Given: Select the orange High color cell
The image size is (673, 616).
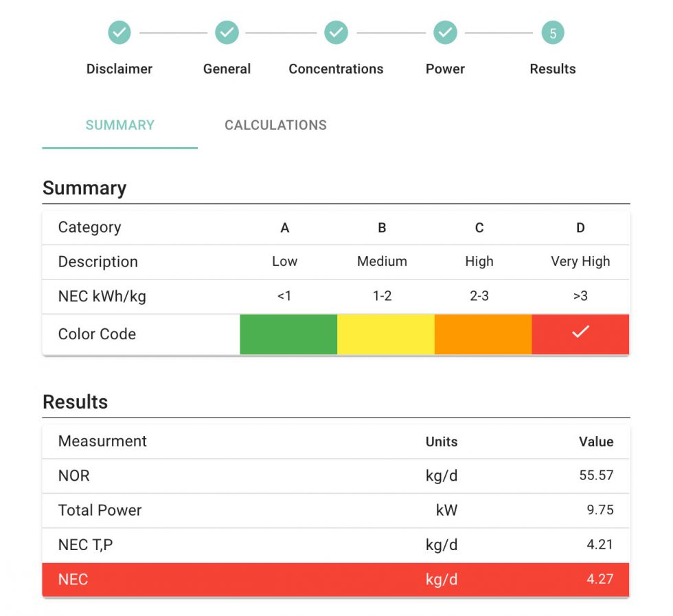Looking at the screenshot, I should [483, 334].
